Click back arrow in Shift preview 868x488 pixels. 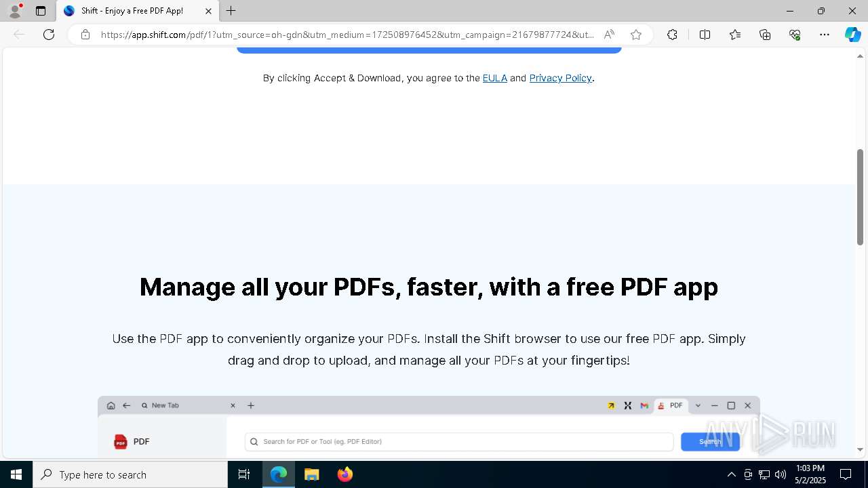126,405
